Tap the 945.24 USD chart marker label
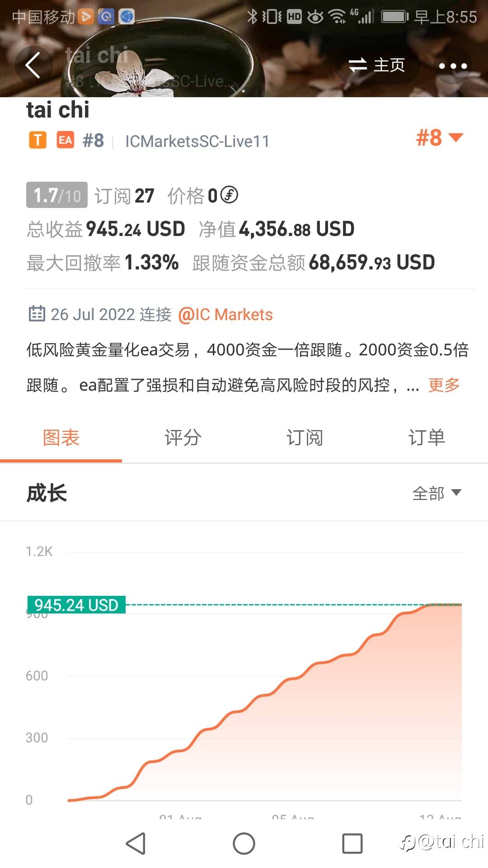Screen dimensions: 488x868 [x=76, y=605]
